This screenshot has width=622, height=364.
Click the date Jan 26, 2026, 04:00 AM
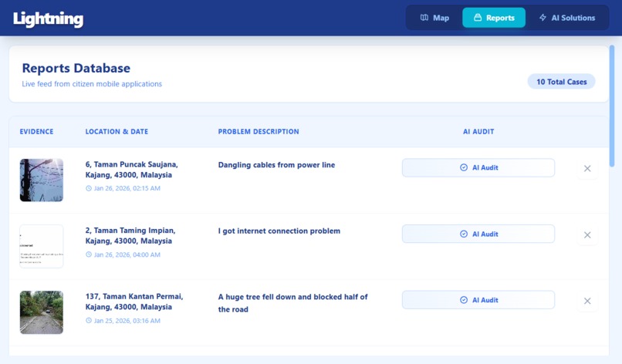(127, 254)
